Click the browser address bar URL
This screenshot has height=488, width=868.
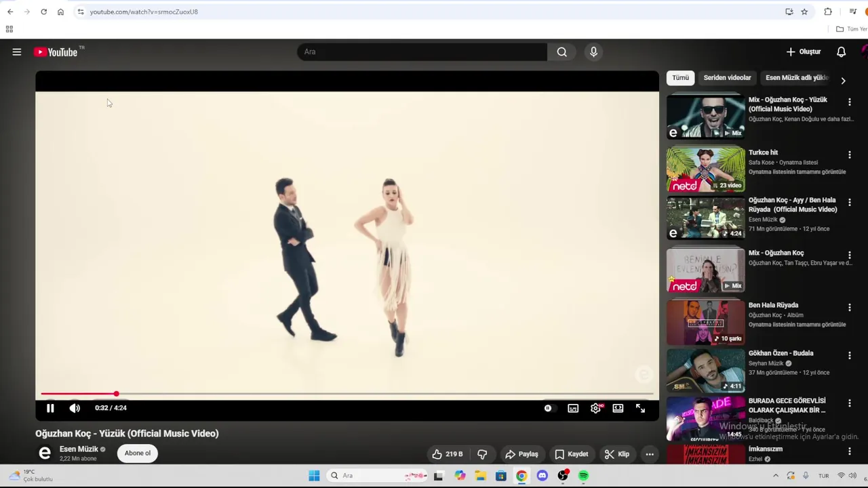[x=144, y=12]
